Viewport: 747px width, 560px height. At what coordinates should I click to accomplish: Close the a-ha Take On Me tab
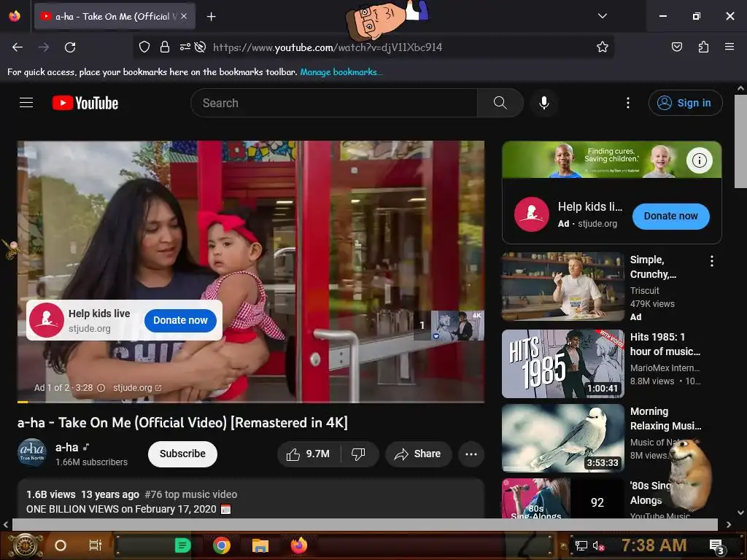pos(184,16)
